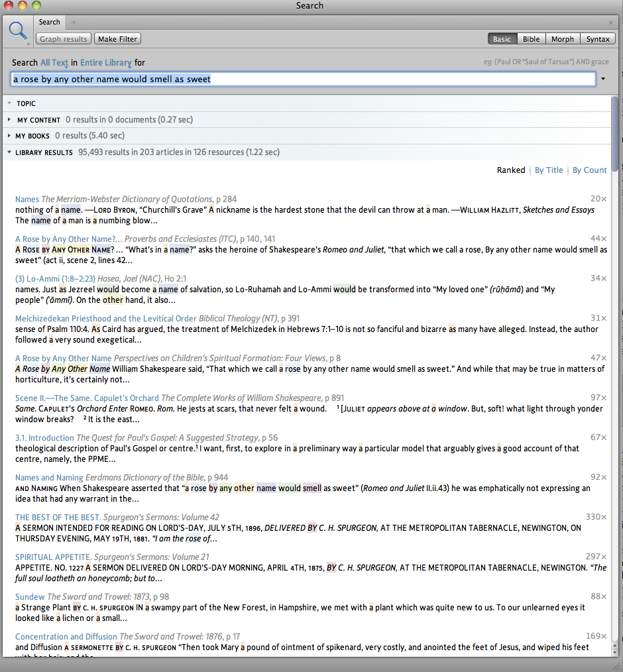Click the window resize grip corner

616,665
